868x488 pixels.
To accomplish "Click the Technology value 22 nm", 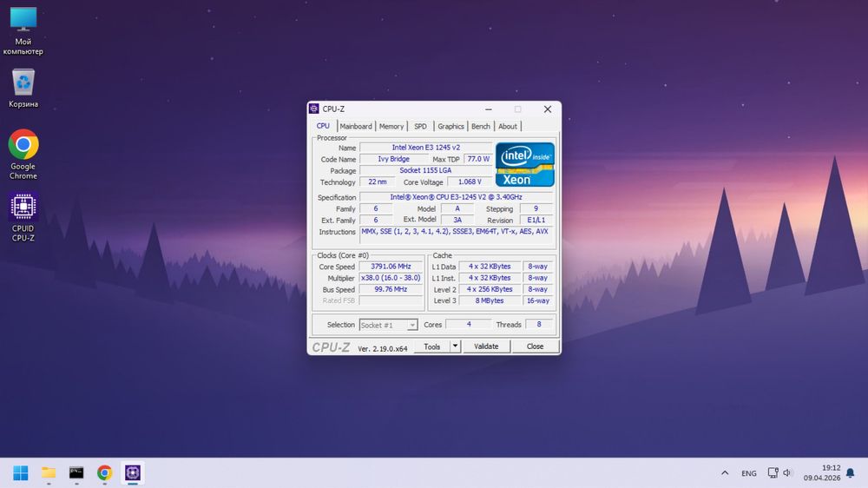I will [378, 181].
